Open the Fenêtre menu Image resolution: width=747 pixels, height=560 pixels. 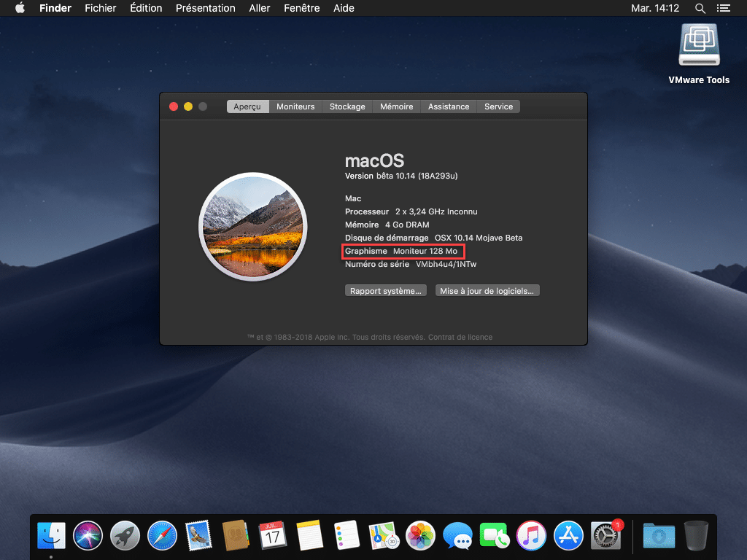pyautogui.click(x=301, y=8)
